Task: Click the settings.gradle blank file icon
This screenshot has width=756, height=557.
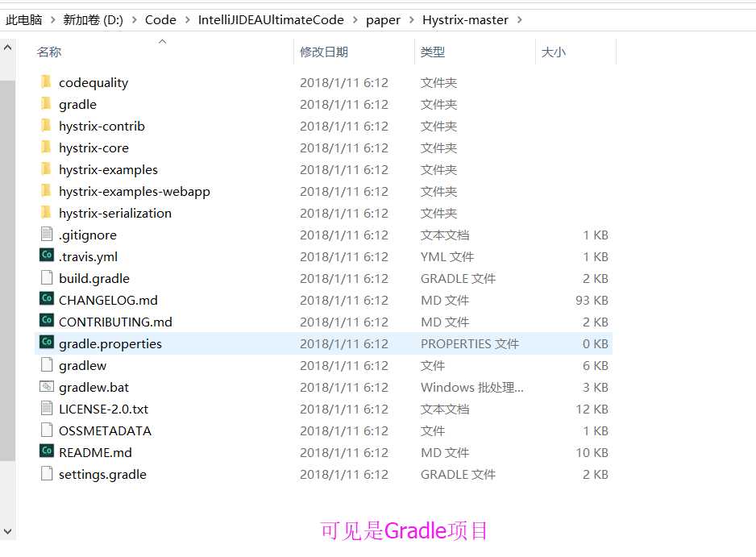Action: point(47,473)
